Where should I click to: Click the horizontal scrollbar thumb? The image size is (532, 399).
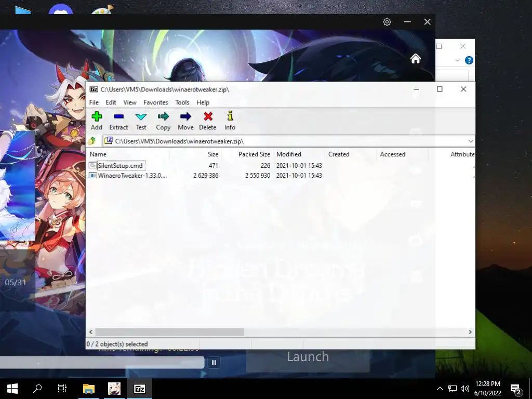[x=170, y=332]
